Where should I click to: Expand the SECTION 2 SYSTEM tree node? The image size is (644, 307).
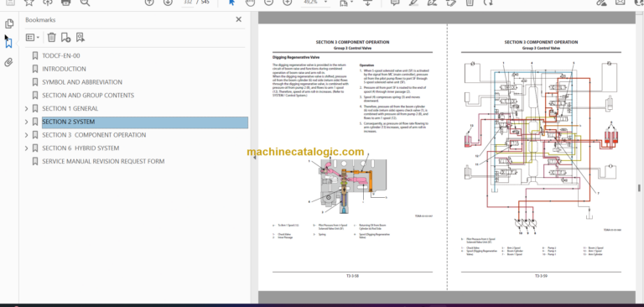click(27, 122)
